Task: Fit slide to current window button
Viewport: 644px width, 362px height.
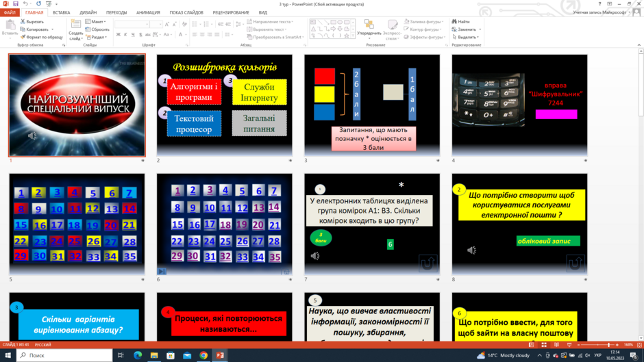Action: (639, 345)
